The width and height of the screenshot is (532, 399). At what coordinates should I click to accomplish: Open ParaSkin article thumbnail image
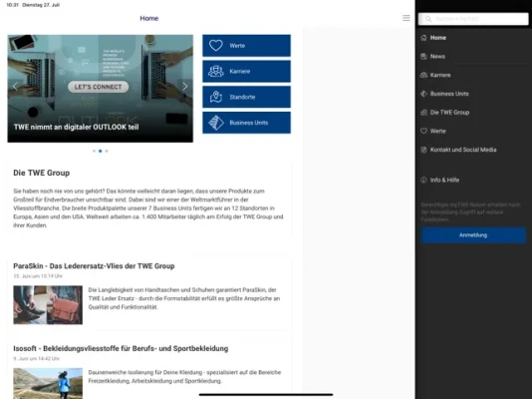(x=48, y=305)
